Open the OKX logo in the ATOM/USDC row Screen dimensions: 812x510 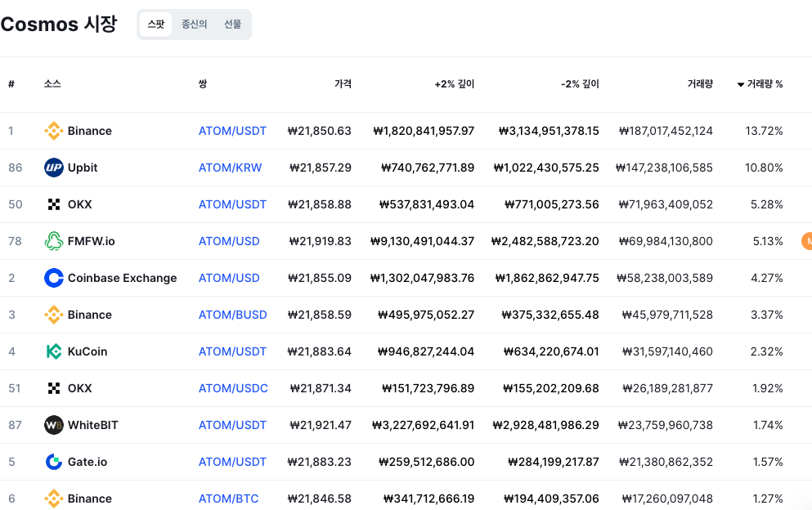(x=54, y=388)
